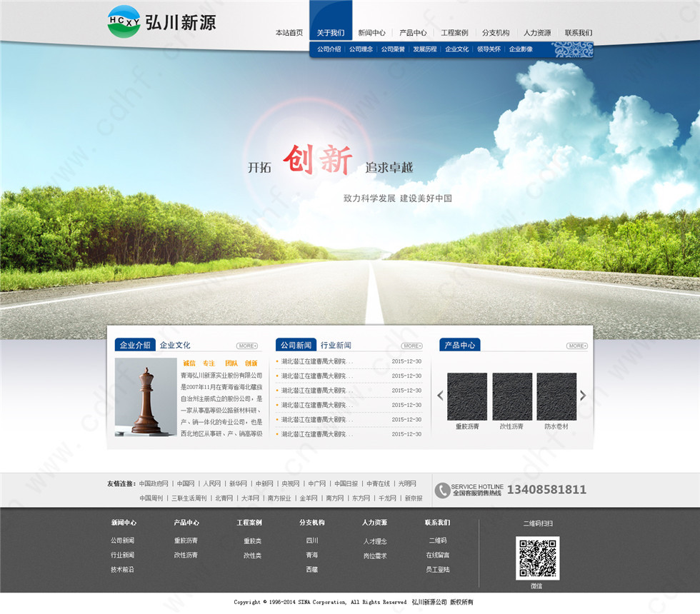Open 产品中心 in the top navigation
The height and width of the screenshot is (614, 700).
click(413, 33)
